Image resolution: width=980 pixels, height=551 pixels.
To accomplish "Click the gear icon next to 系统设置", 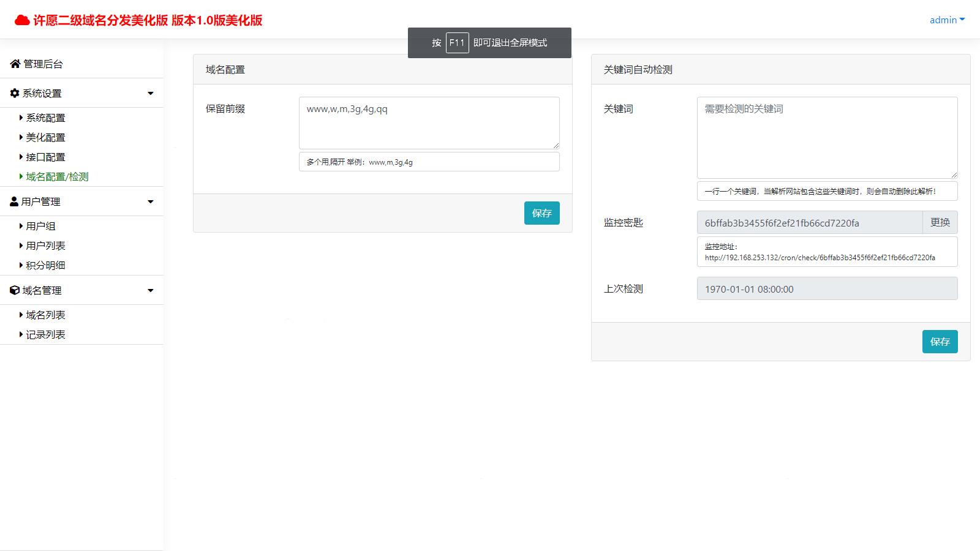I will click(x=13, y=93).
